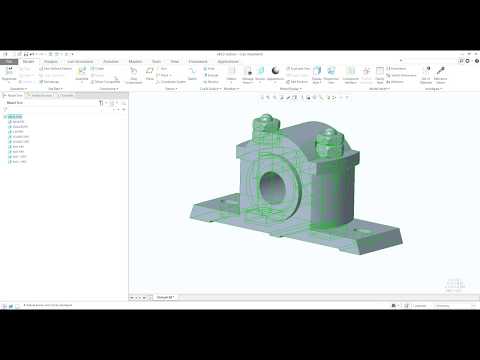Open the Favorites panel tab
The height and width of the screenshot is (360, 480).
(x=66, y=95)
